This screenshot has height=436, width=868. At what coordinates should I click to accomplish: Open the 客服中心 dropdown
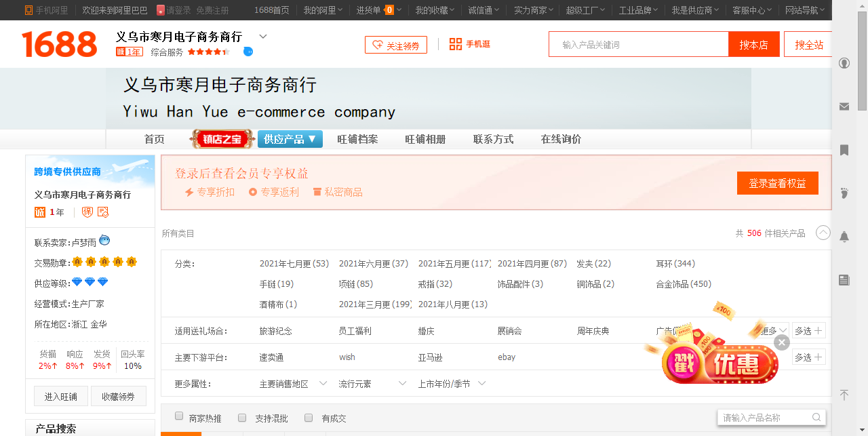coord(752,10)
